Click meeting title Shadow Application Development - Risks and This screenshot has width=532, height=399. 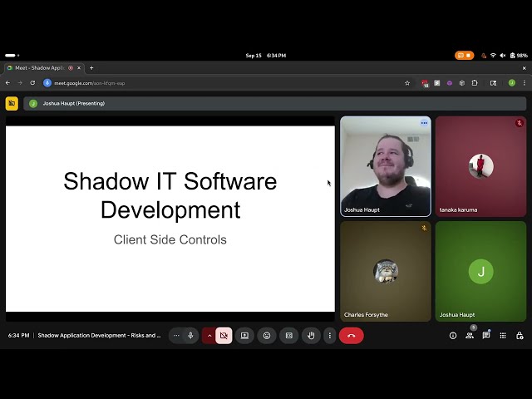[99, 336]
